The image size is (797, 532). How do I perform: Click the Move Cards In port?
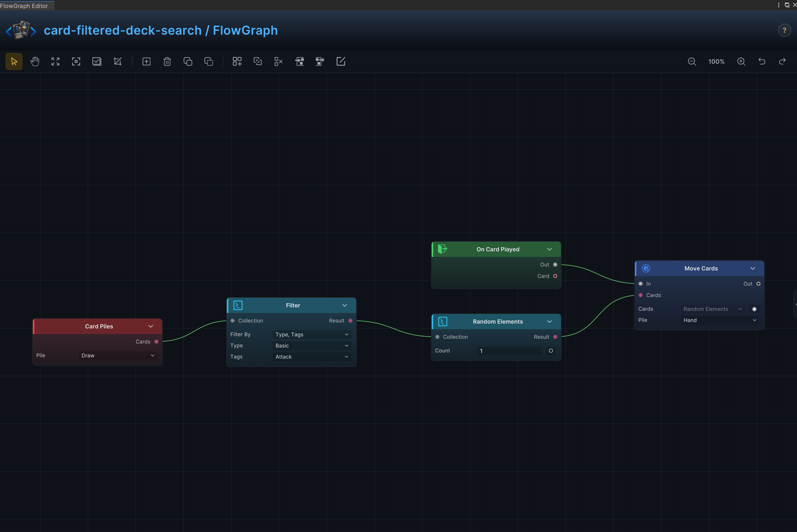[x=641, y=284]
